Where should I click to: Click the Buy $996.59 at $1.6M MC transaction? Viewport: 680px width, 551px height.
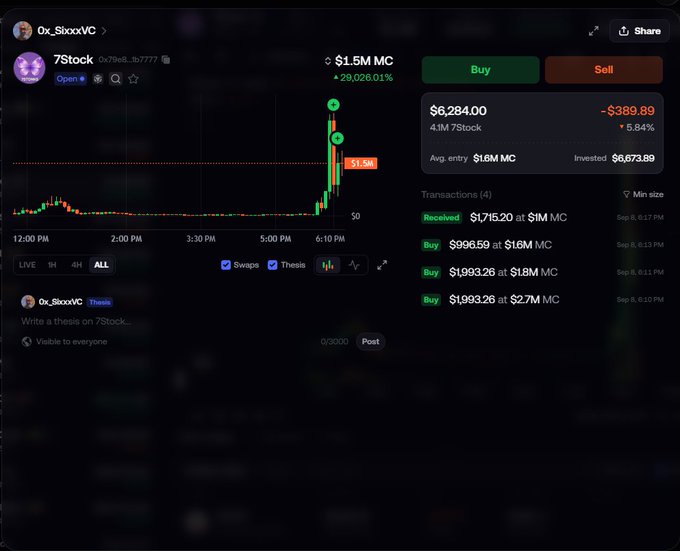542,245
